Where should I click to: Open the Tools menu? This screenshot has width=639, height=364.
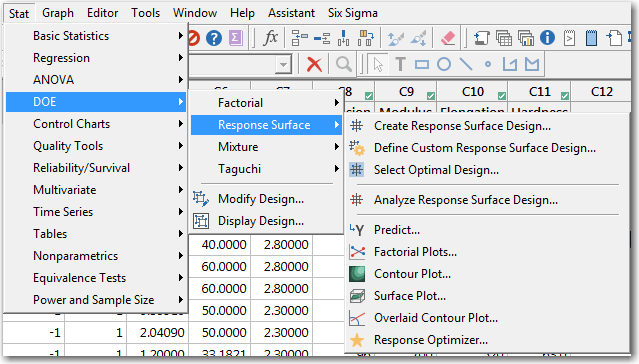click(145, 13)
